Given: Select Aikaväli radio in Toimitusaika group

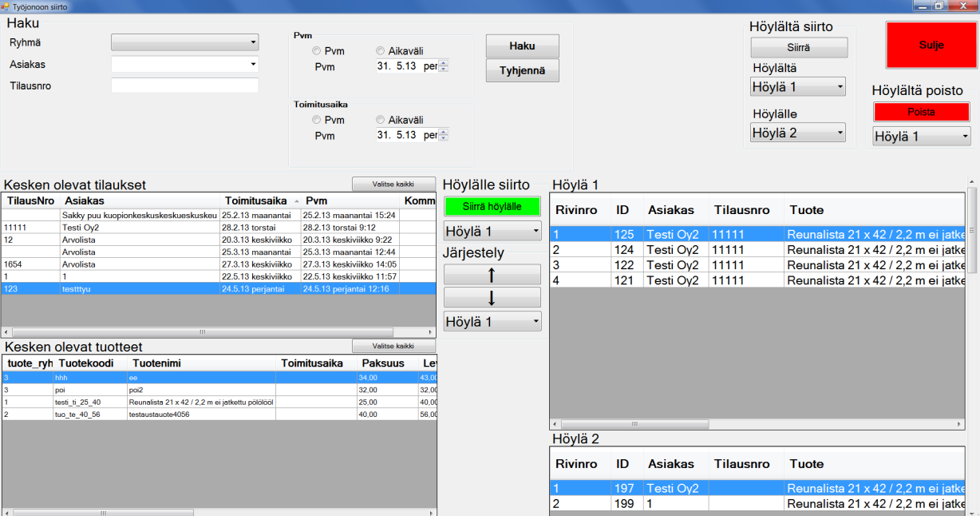Looking at the screenshot, I should coord(380,120).
